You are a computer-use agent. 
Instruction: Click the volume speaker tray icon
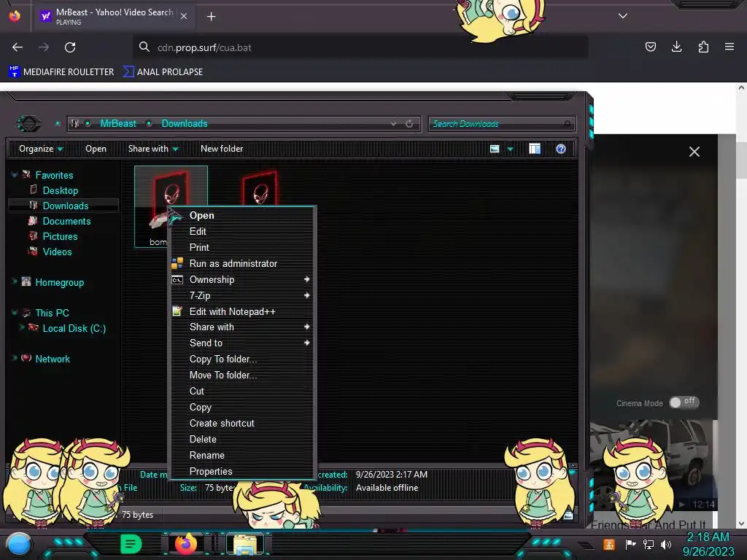point(666,544)
